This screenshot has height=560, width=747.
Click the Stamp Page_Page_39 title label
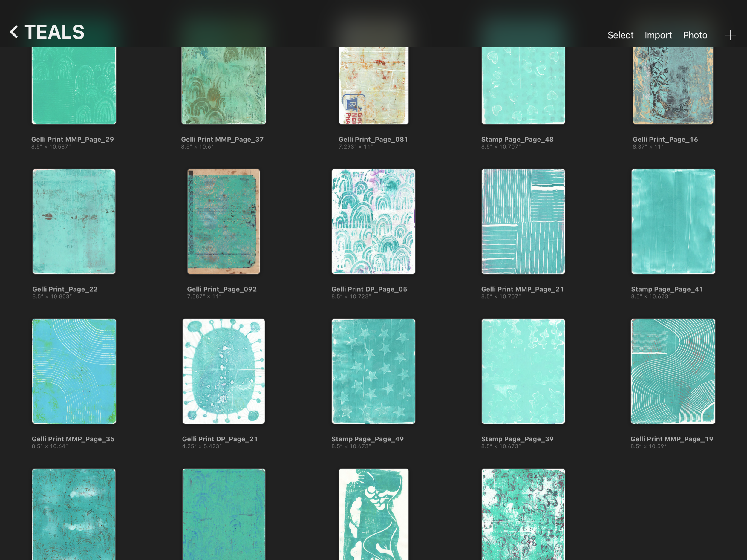tap(517, 439)
